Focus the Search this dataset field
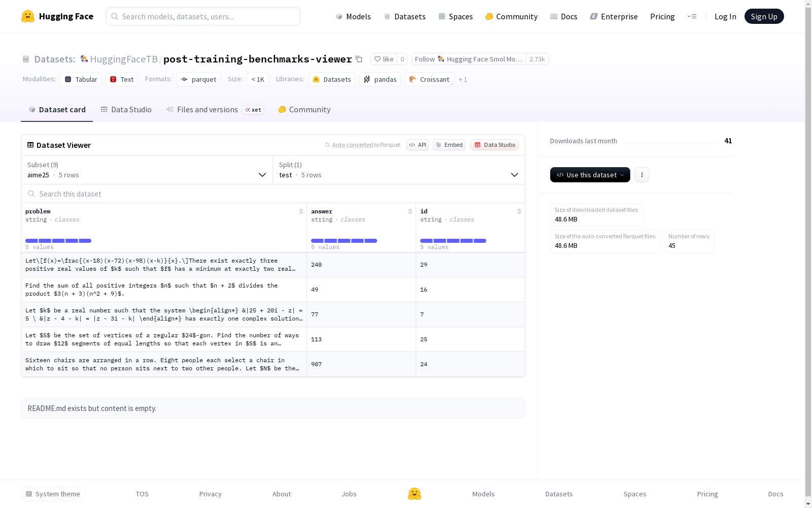Image resolution: width=812 pixels, height=508 pixels. pos(273,194)
